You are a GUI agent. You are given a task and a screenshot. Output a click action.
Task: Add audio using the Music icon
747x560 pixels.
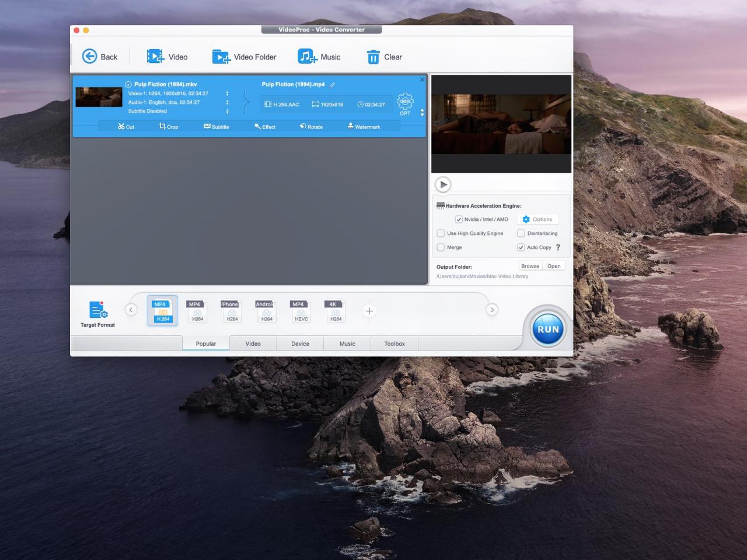tap(308, 57)
